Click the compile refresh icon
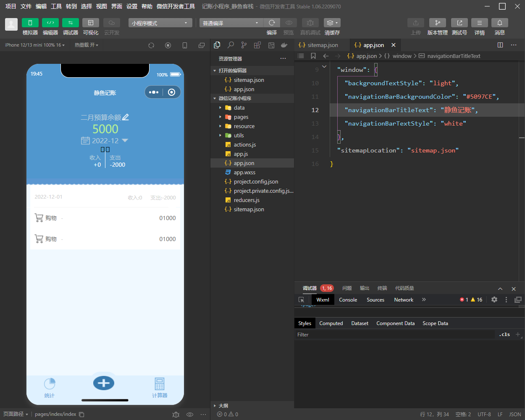Screen dimensions: 525x420 (x=272, y=23)
